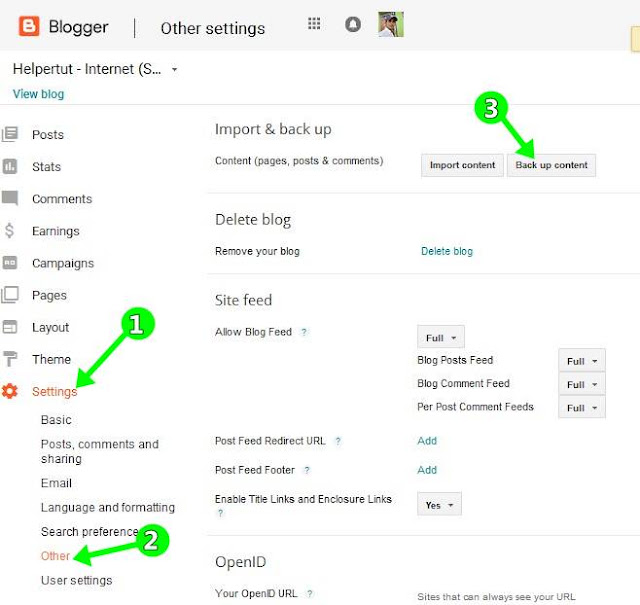Open the Enable Title Links Yes dropdown
Image resolution: width=640 pixels, height=605 pixels.
click(x=439, y=505)
